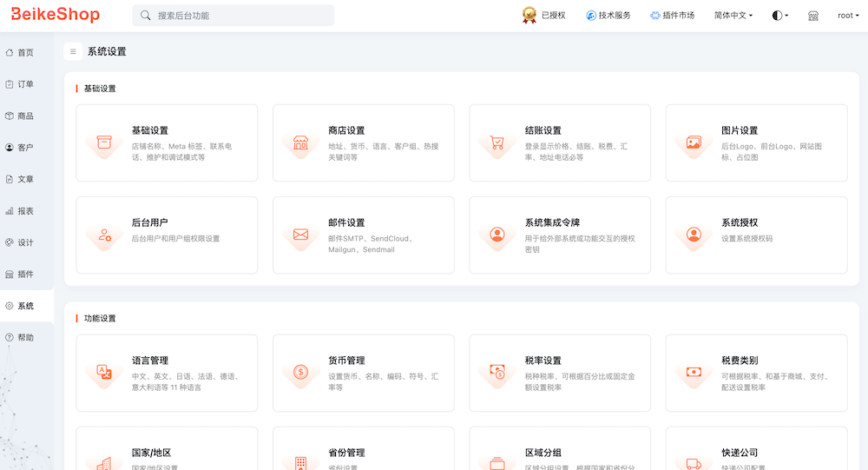Image resolution: width=868 pixels, height=470 pixels.
Task: Open the 邮件设置 card title
Action: pos(346,222)
